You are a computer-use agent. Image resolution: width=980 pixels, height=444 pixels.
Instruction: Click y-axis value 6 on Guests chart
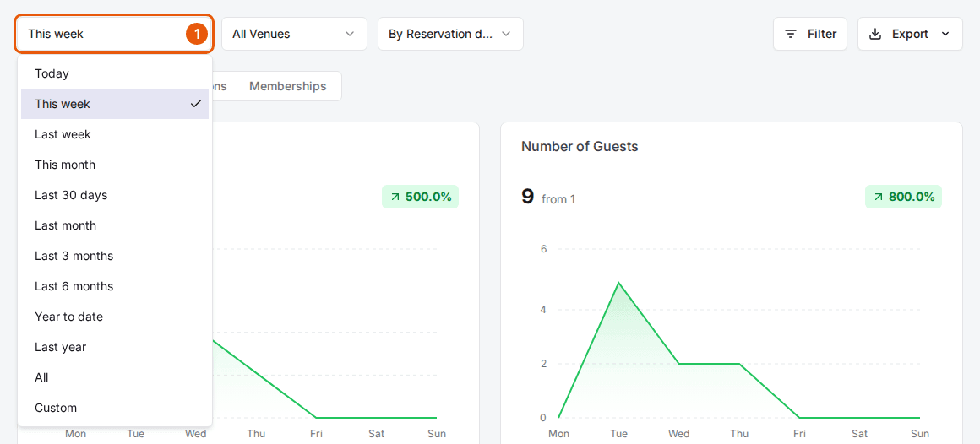click(x=543, y=249)
